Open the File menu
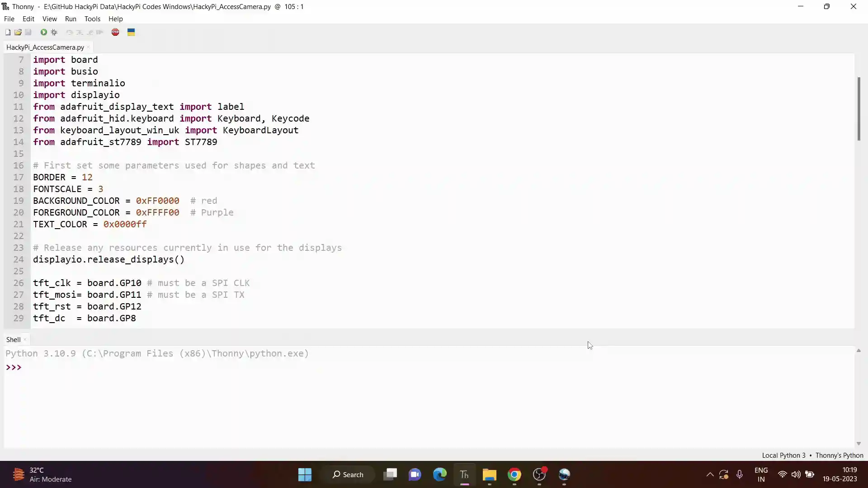868x488 pixels. pos(9,19)
